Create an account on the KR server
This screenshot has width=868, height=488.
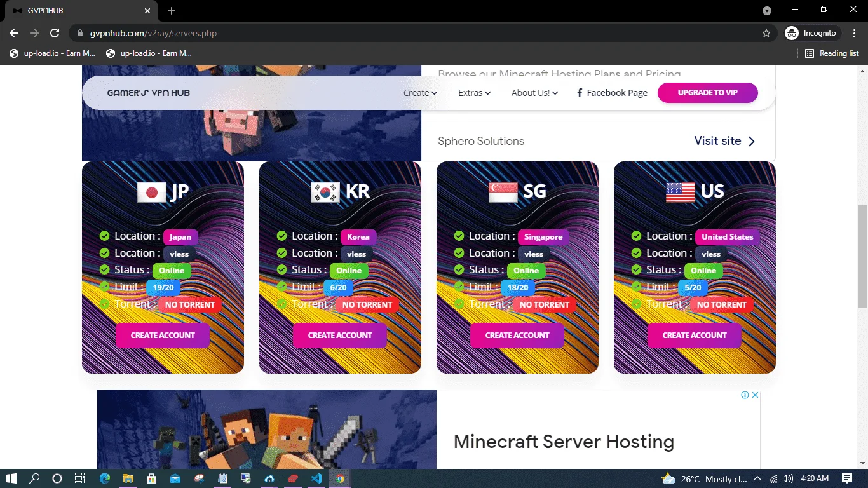(340, 335)
